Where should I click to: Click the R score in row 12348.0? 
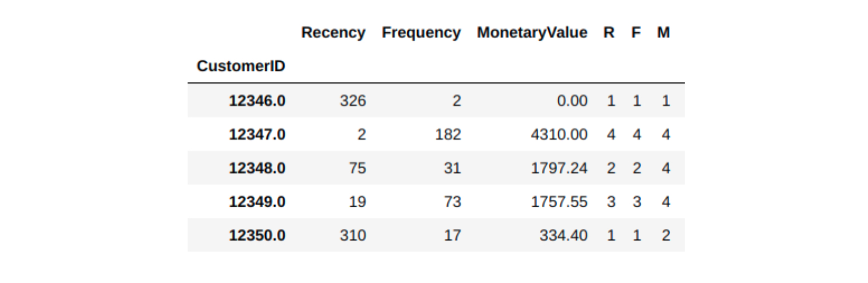[611, 168]
